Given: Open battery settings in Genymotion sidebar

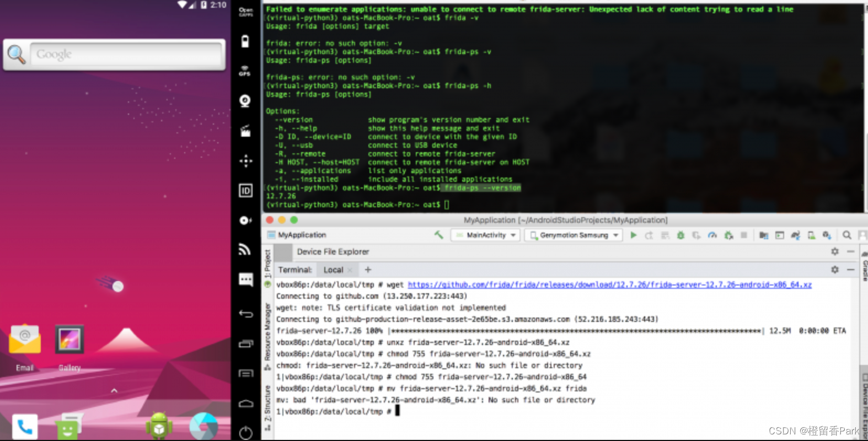Looking at the screenshot, I should tap(245, 41).
